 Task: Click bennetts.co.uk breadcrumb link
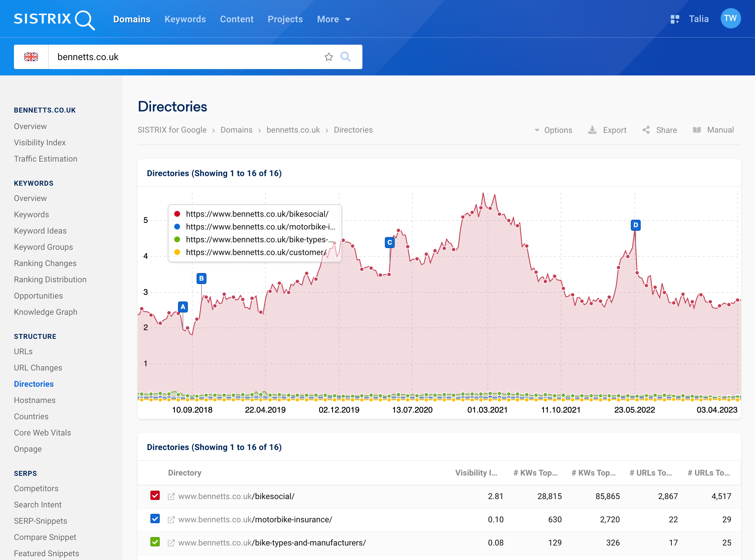[293, 130]
